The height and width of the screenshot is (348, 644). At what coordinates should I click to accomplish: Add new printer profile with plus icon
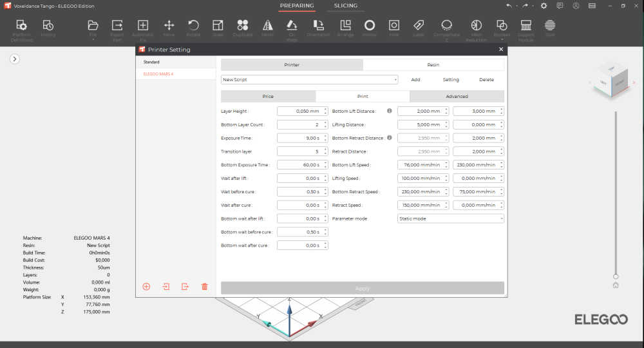tap(146, 287)
